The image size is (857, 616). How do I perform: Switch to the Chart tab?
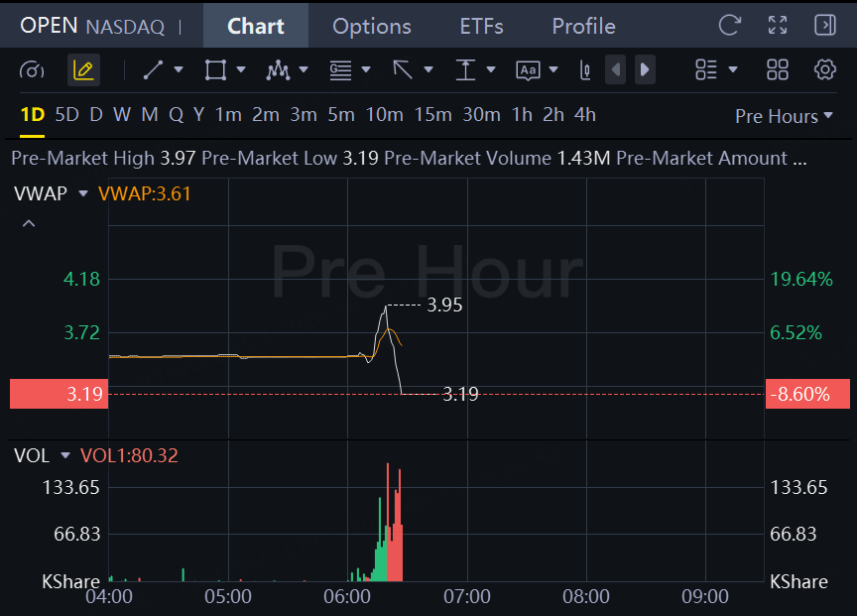(x=256, y=26)
